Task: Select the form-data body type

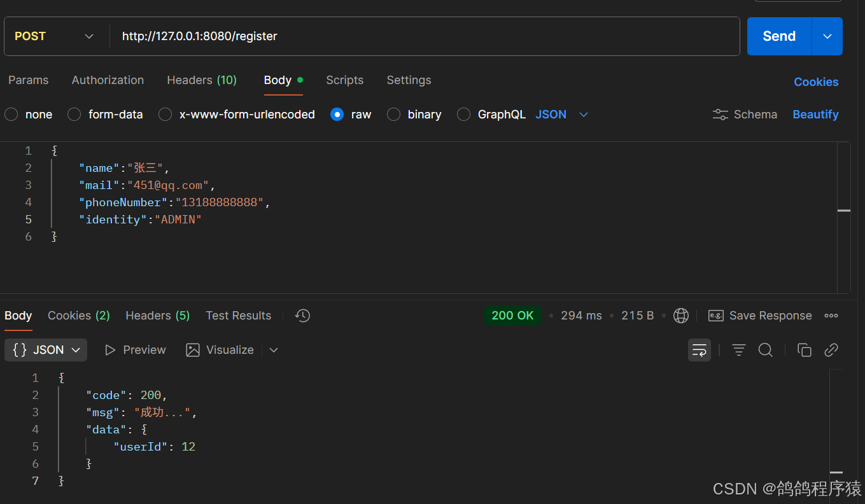Action: [105, 115]
